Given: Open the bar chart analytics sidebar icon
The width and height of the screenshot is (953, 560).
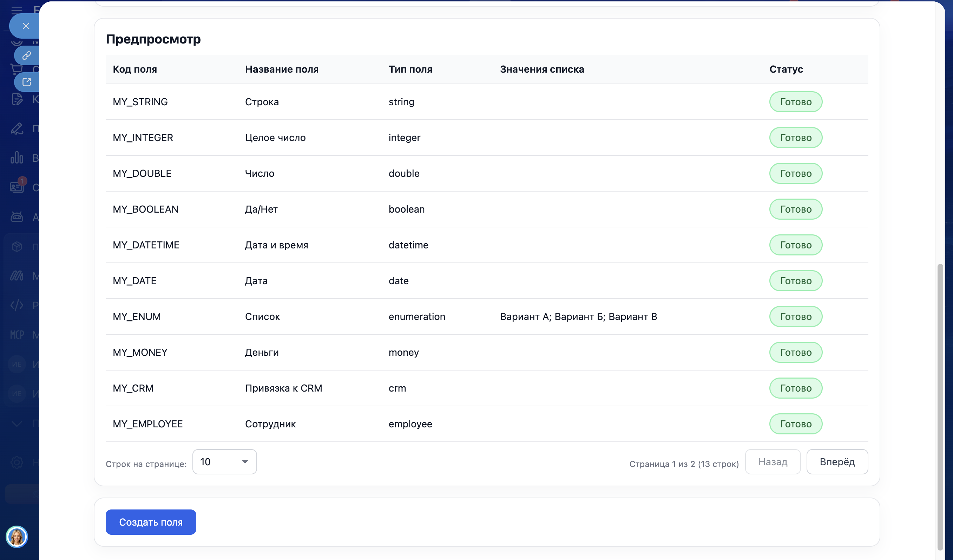Looking at the screenshot, I should [17, 158].
